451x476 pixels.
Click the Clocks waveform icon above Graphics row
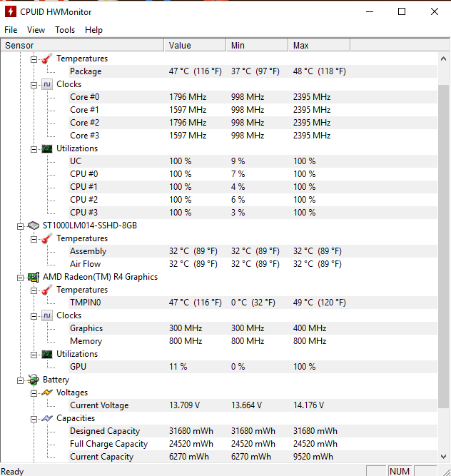[46, 315]
